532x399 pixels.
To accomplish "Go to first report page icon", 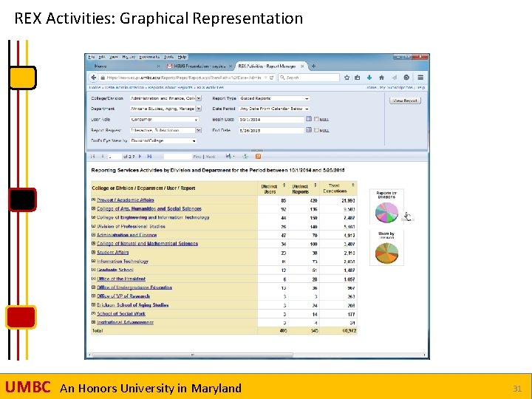I will [92, 157].
